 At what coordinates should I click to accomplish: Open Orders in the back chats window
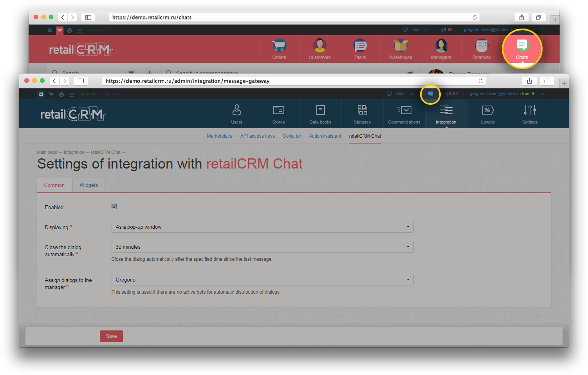pos(279,49)
